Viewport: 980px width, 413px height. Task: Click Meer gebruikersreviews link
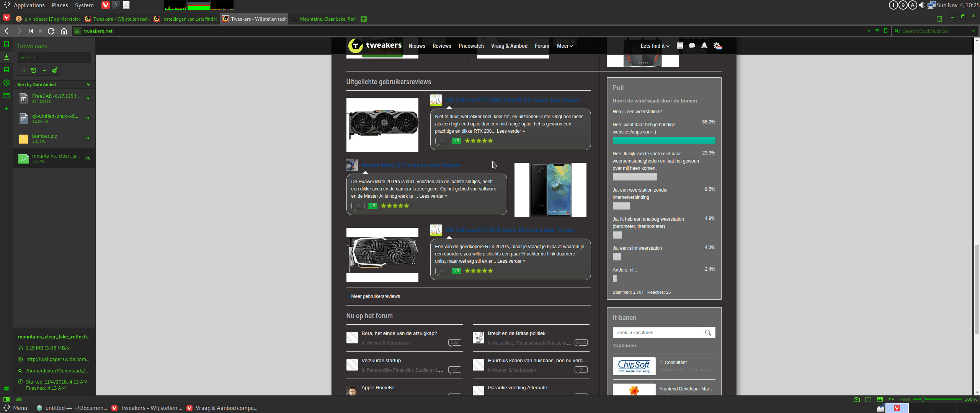tap(375, 296)
